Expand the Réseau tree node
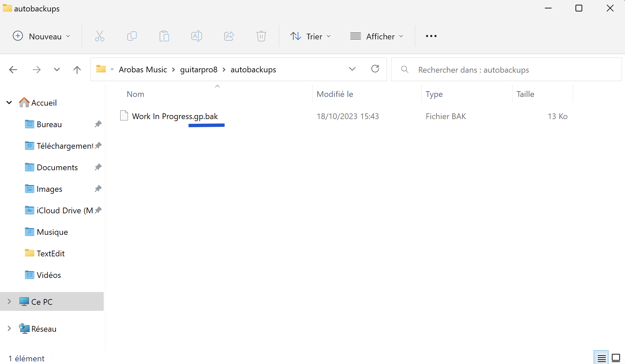Image resolution: width=625 pixels, height=364 pixels. pyautogui.click(x=9, y=328)
